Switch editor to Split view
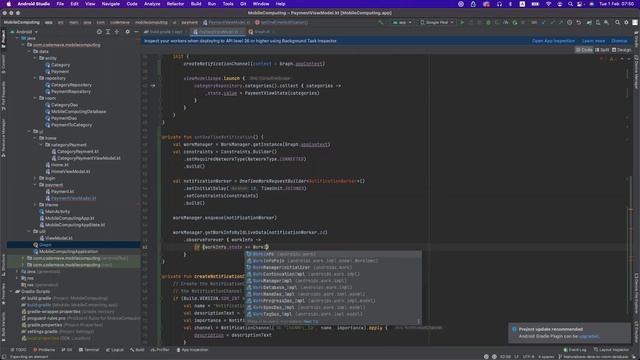The height and width of the screenshot is (360, 640). click(x=602, y=50)
